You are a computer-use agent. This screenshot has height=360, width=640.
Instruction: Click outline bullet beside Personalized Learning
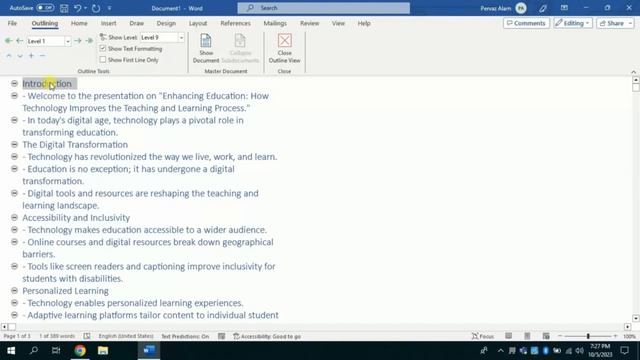pyautogui.click(x=14, y=290)
